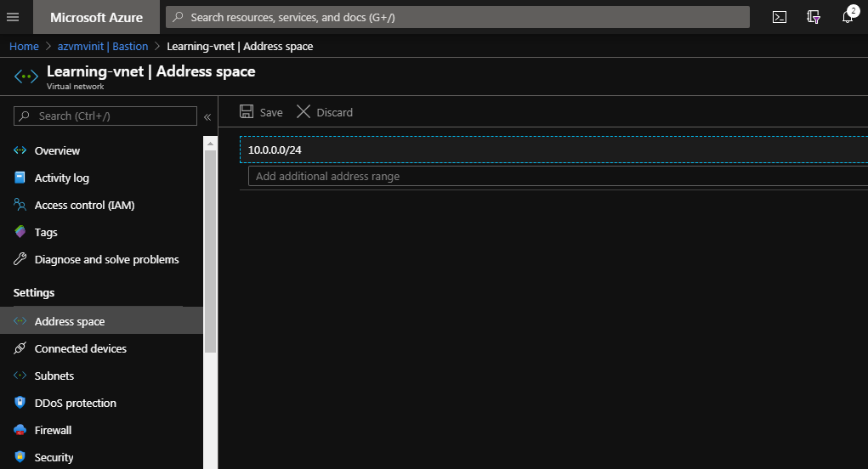Viewport: 868px width, 469px height.
Task: Click the sidebar scrollbar thumb
Action: 210,251
